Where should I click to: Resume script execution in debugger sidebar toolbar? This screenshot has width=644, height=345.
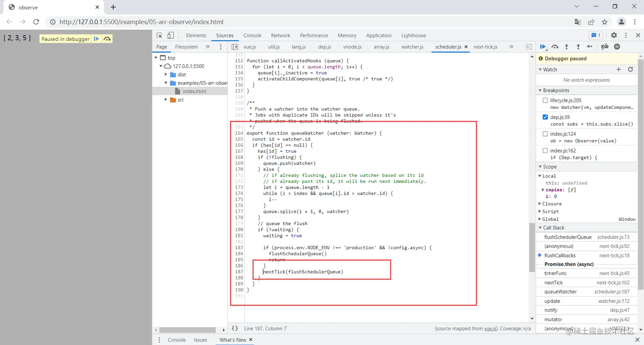click(x=543, y=47)
